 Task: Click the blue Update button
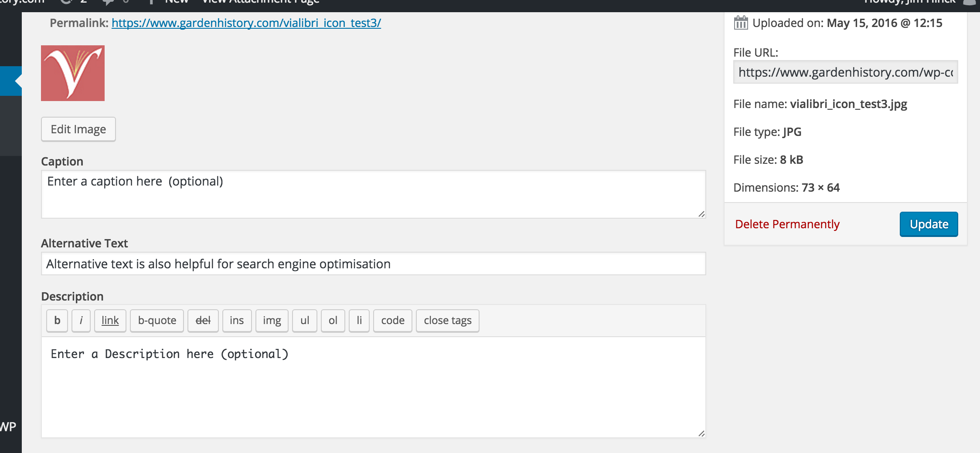929,224
